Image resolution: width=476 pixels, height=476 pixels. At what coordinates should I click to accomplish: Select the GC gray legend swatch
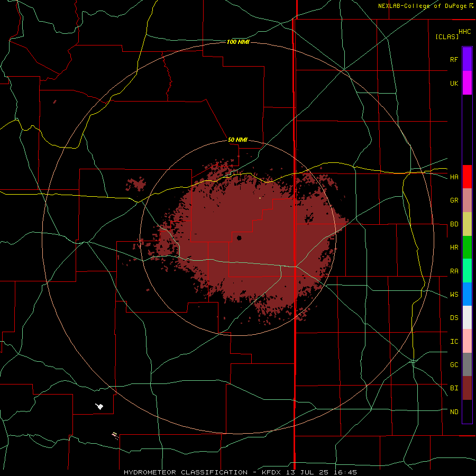467,364
